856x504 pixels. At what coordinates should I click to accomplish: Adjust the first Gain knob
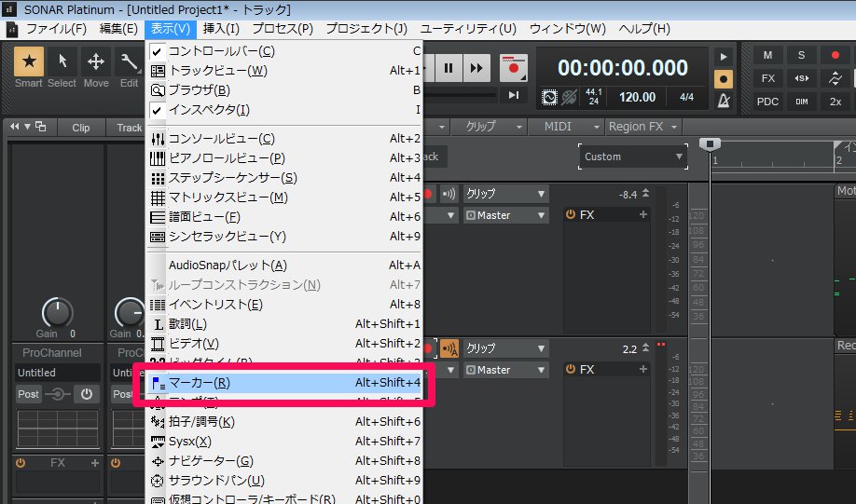(57, 312)
